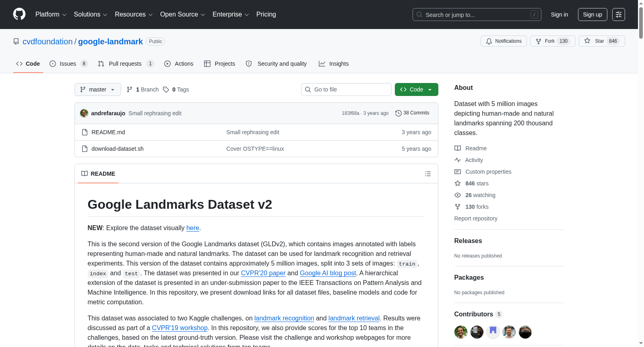The width and height of the screenshot is (644, 347).
Task: Open the GitHub home logo
Action: pos(19,14)
